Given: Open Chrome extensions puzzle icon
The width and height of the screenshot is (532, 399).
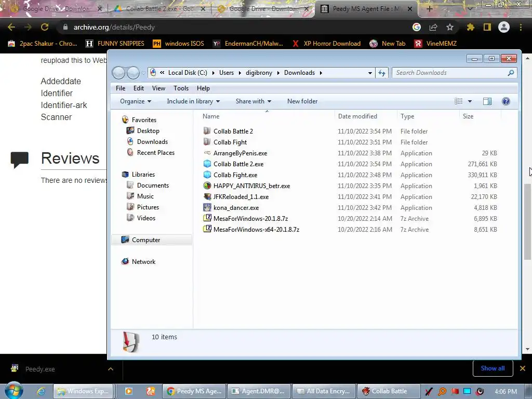Looking at the screenshot, I should (x=470, y=27).
